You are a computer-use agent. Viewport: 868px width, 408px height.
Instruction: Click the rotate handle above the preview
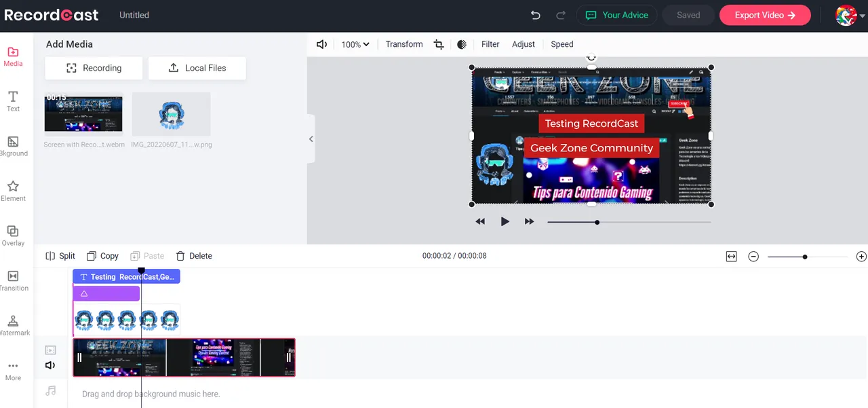pyautogui.click(x=591, y=58)
